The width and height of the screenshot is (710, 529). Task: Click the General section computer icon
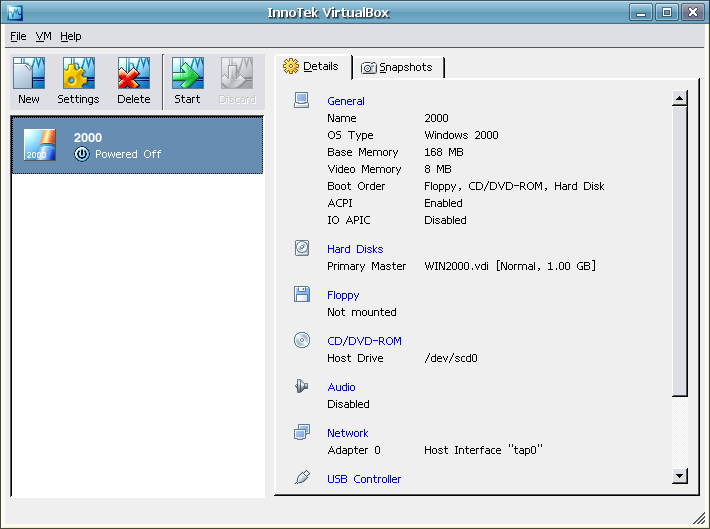tap(302, 100)
